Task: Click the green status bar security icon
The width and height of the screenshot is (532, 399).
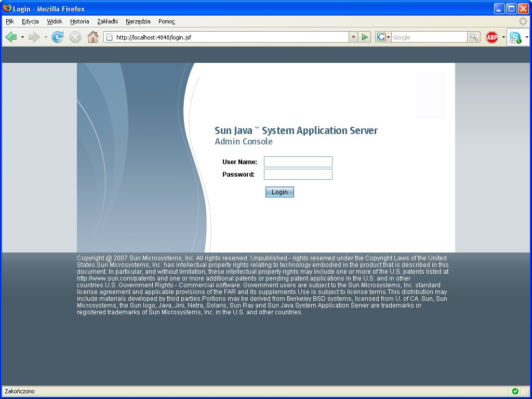Action: [515, 391]
